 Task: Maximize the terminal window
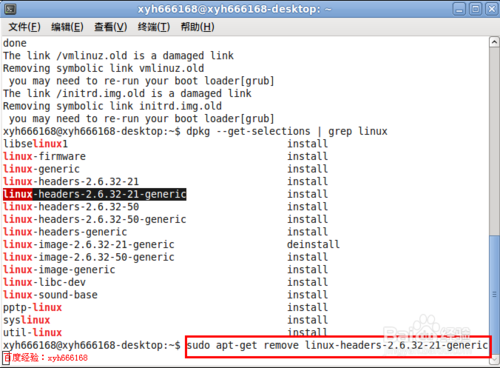tap(475, 9)
